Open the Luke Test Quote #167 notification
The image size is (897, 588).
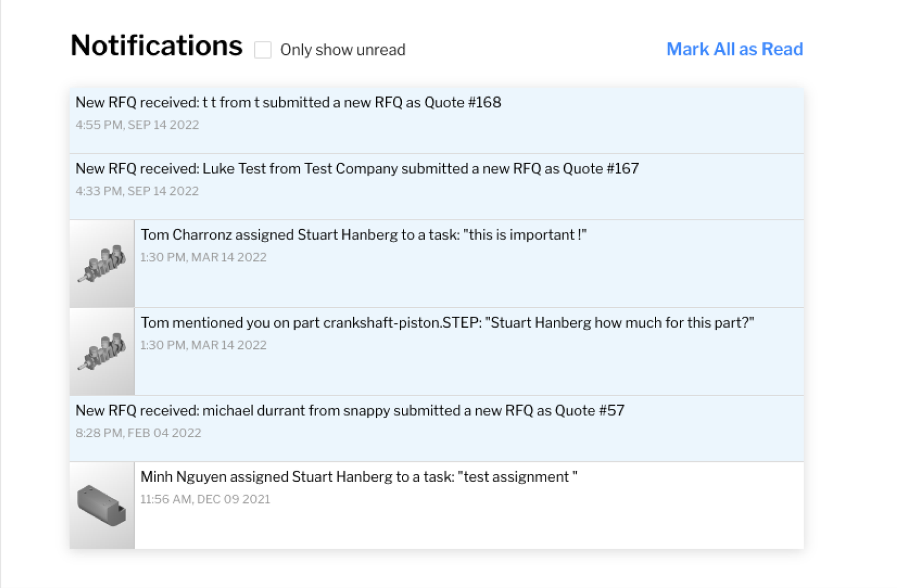[357, 169]
